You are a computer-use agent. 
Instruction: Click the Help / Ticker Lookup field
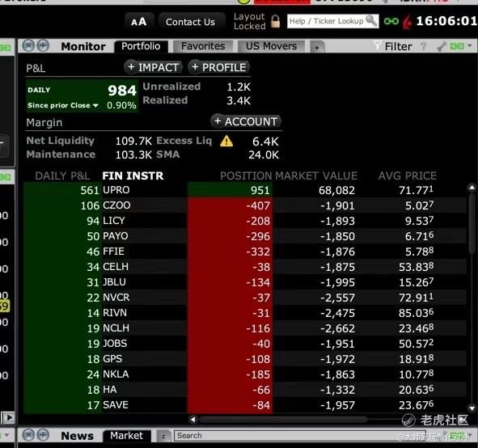[x=326, y=21]
